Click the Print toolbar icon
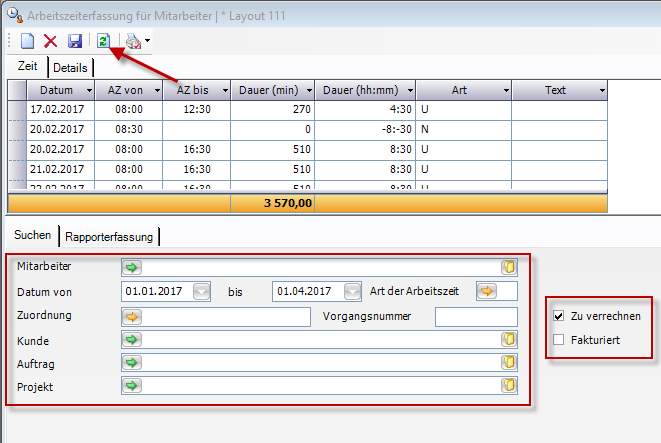The image size is (661, 443). 133,41
